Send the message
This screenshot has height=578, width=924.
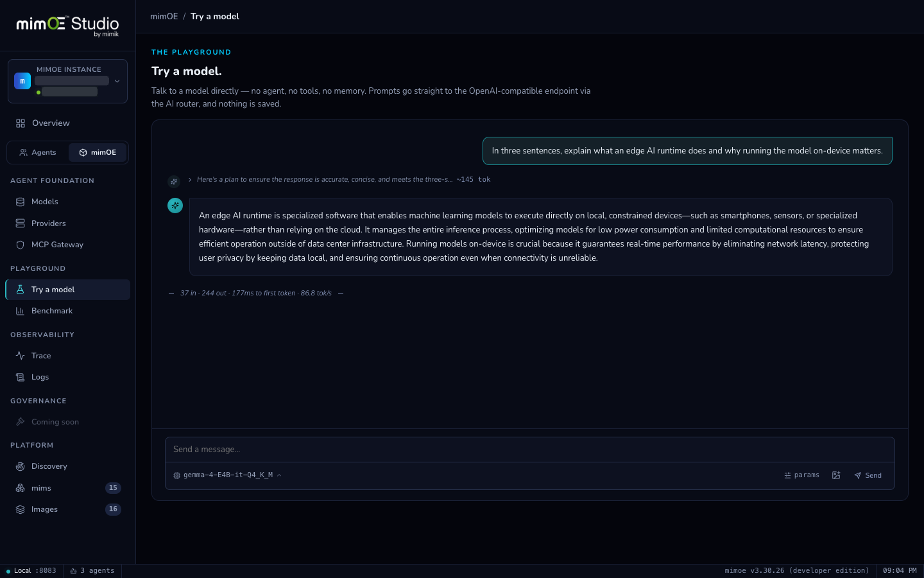pyautogui.click(x=868, y=475)
